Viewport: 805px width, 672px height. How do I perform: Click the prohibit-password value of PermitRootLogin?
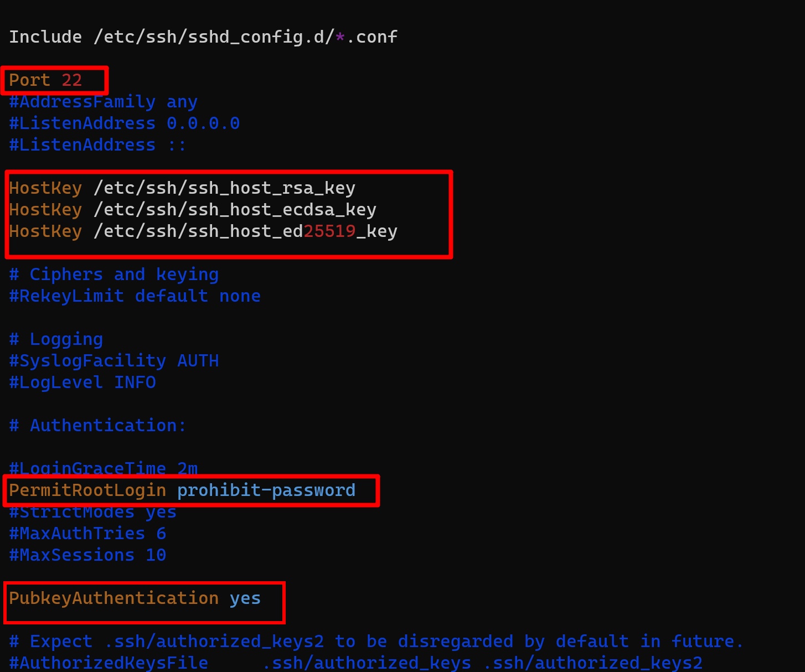click(x=266, y=490)
